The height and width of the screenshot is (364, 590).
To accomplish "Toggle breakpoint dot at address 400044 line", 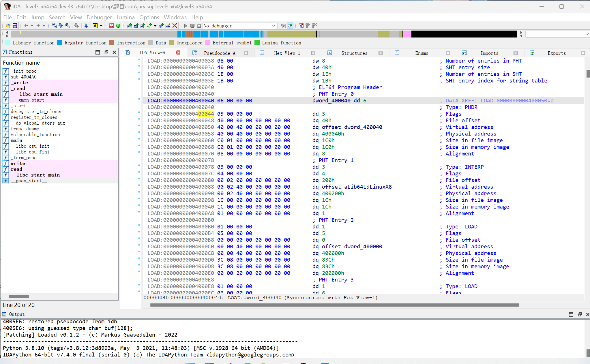I will [x=139, y=112].
